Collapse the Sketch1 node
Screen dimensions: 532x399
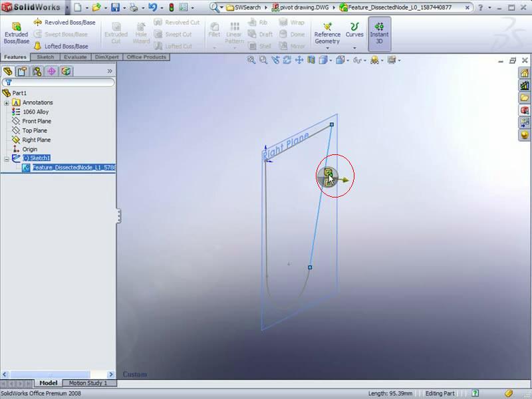coord(7,159)
